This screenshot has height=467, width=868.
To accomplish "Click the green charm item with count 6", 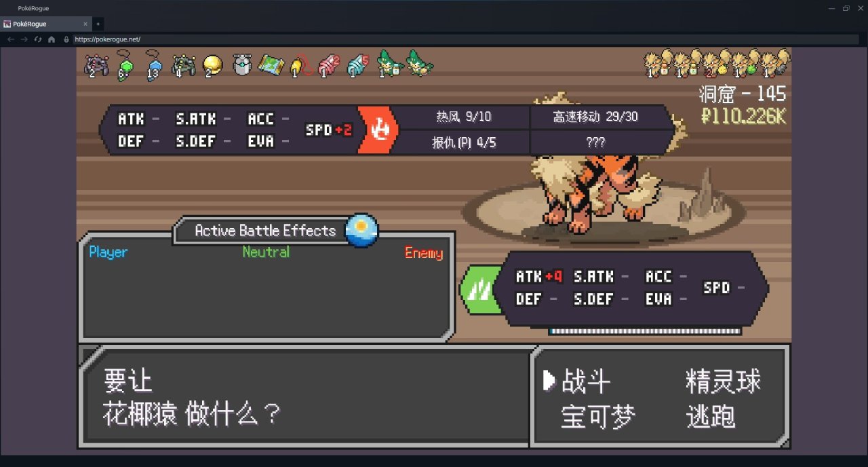I will click(x=124, y=65).
